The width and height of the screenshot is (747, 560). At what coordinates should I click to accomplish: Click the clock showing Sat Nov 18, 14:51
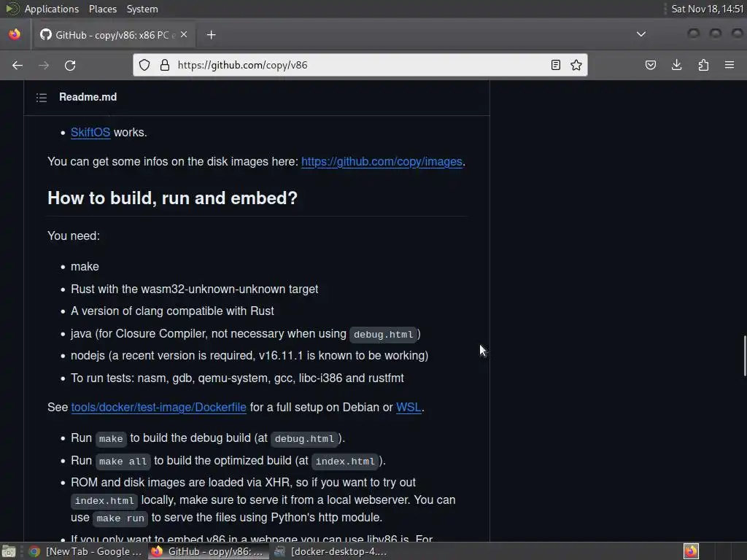point(707,9)
